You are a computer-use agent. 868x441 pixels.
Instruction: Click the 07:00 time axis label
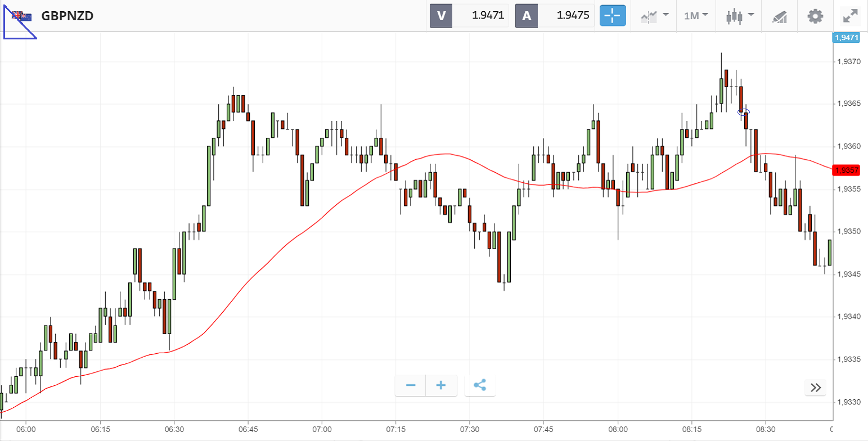pyautogui.click(x=322, y=429)
